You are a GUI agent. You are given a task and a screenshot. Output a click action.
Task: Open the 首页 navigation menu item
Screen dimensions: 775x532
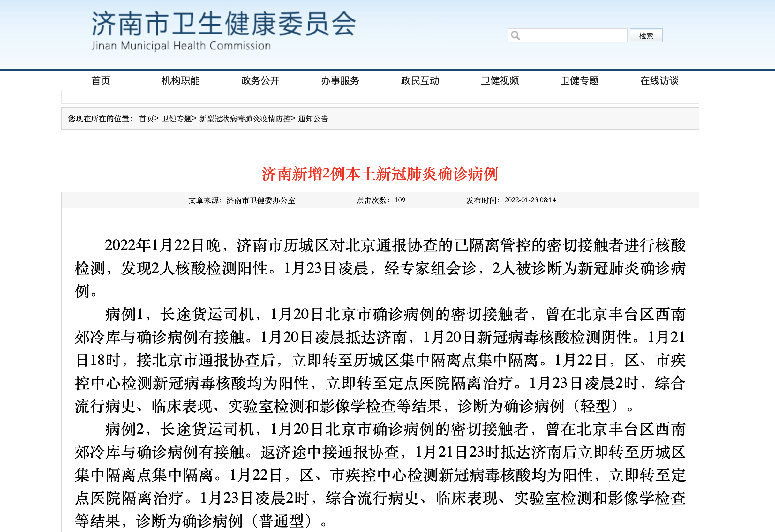click(101, 80)
